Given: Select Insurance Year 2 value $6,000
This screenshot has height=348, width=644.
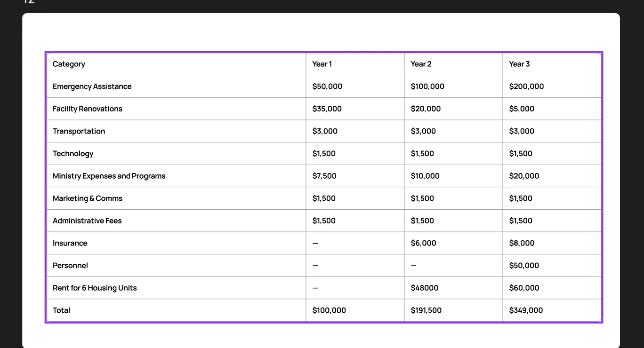Looking at the screenshot, I should (x=424, y=243).
